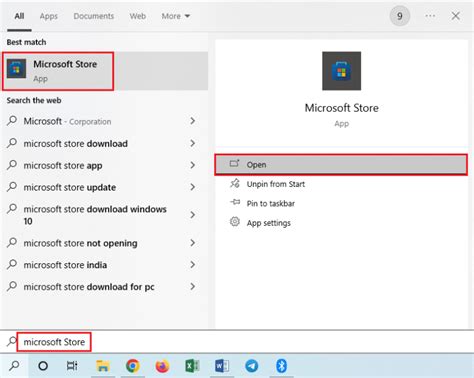Switch to the Documents tab
This screenshot has height=378, width=474.
(94, 16)
